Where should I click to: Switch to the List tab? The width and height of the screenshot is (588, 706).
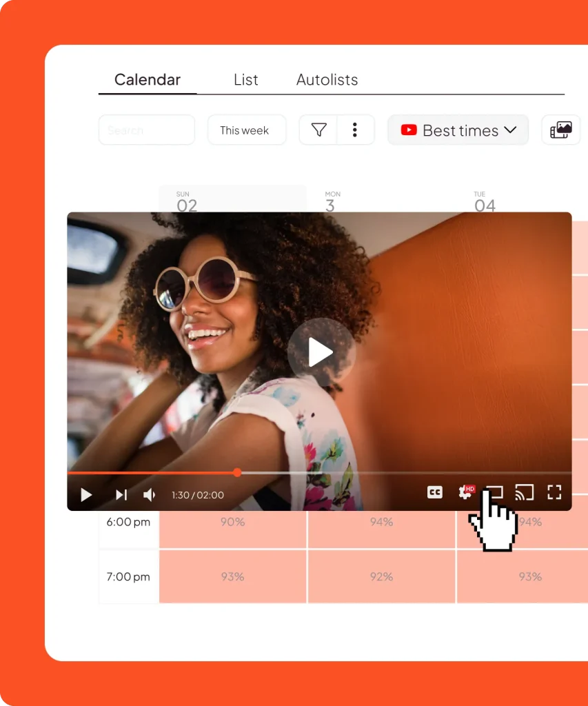coord(245,80)
